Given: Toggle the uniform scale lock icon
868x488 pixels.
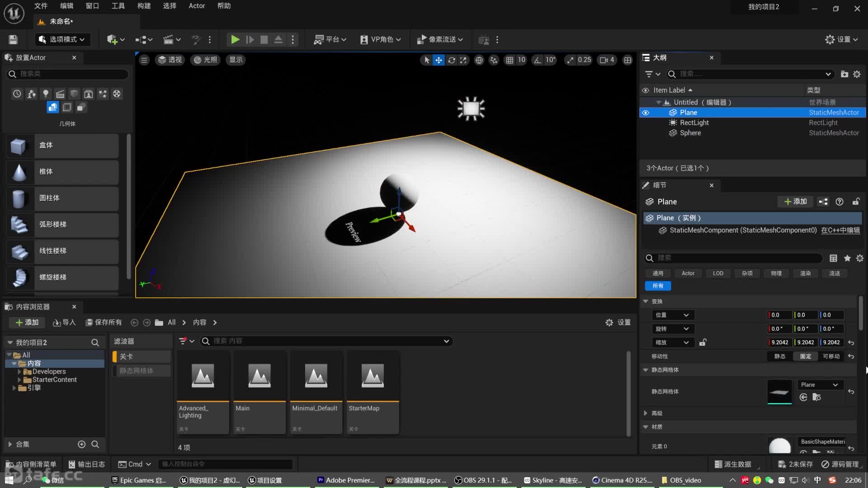Looking at the screenshot, I should 703,343.
